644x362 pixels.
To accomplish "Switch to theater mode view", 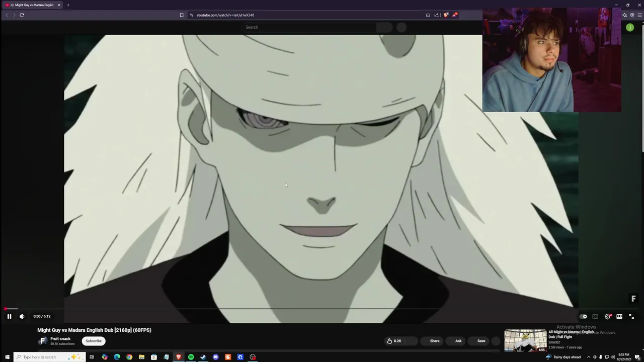I will click(619, 316).
